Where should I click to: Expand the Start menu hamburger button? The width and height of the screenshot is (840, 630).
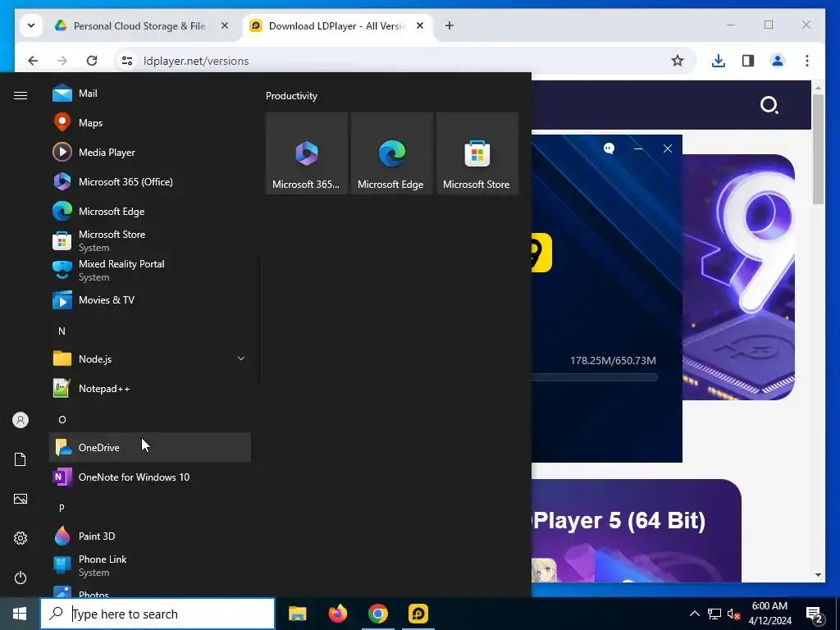point(21,95)
